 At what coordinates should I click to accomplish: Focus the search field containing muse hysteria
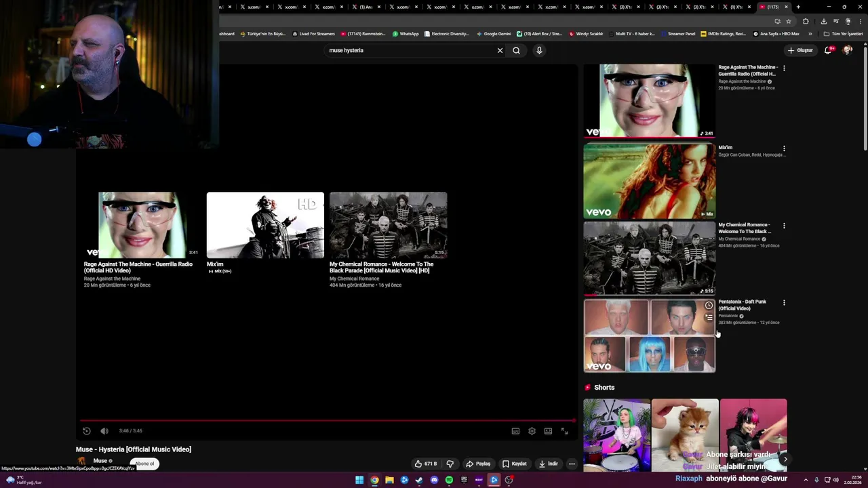click(x=410, y=50)
